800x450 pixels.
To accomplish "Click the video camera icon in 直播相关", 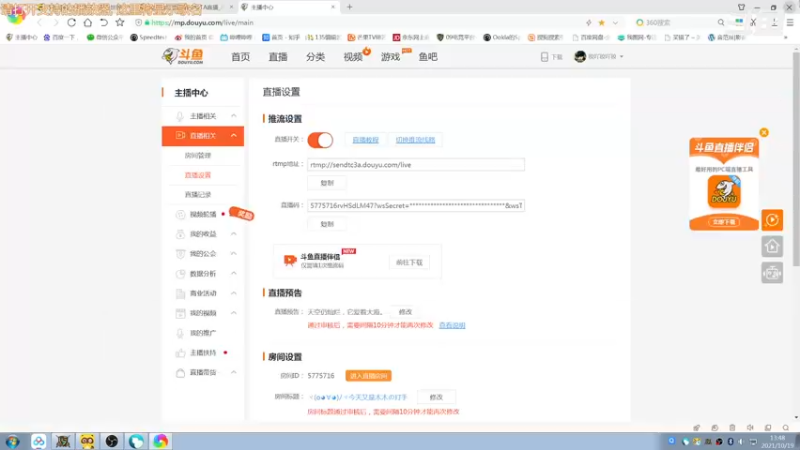I will (x=180, y=136).
